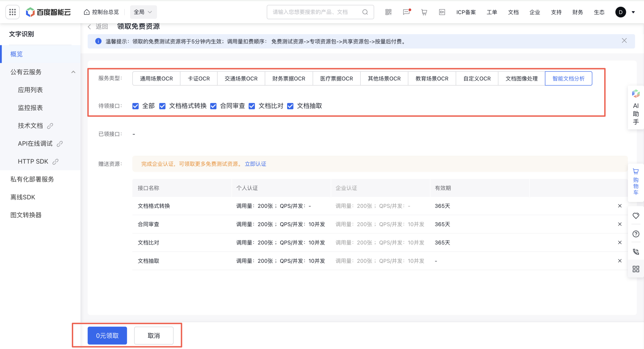Select the 自定义OCR service type
The width and height of the screenshot is (644, 349).
[477, 78]
